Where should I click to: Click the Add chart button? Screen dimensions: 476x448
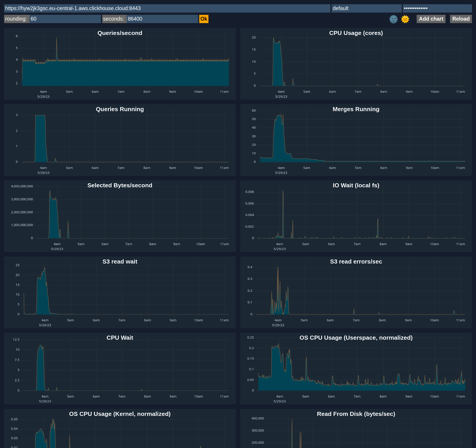click(431, 19)
